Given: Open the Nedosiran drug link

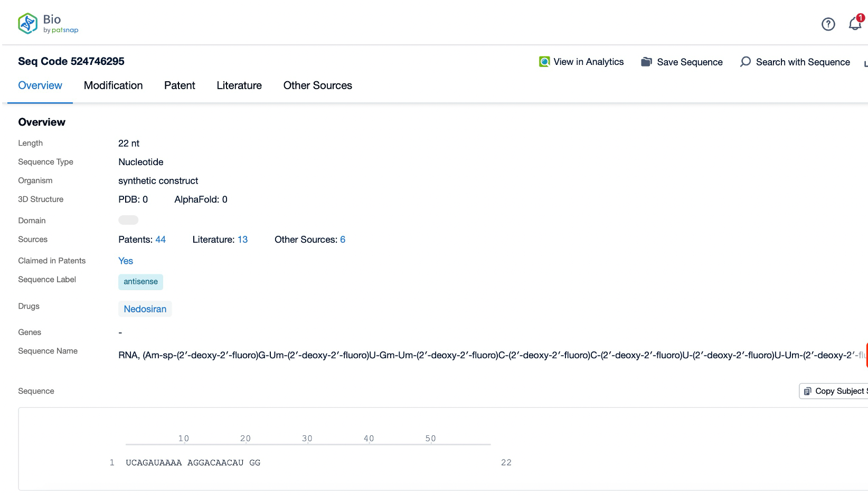Looking at the screenshot, I should (145, 309).
